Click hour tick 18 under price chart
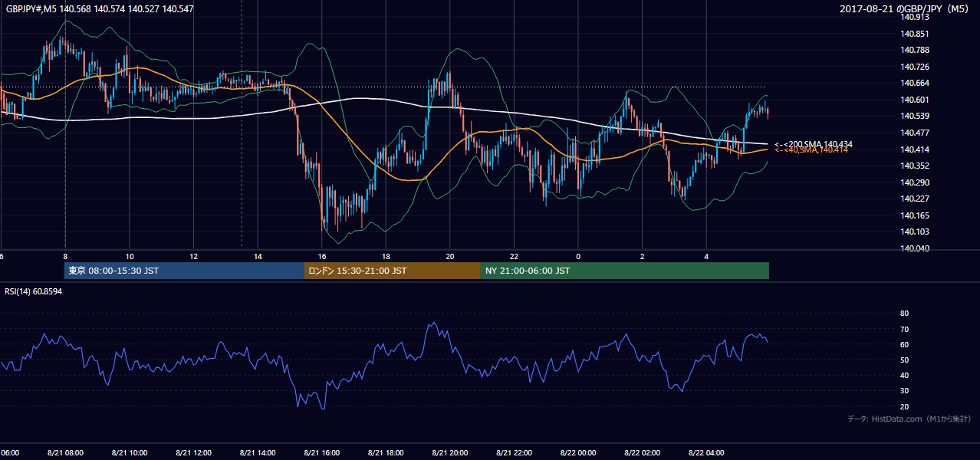 pyautogui.click(x=386, y=257)
